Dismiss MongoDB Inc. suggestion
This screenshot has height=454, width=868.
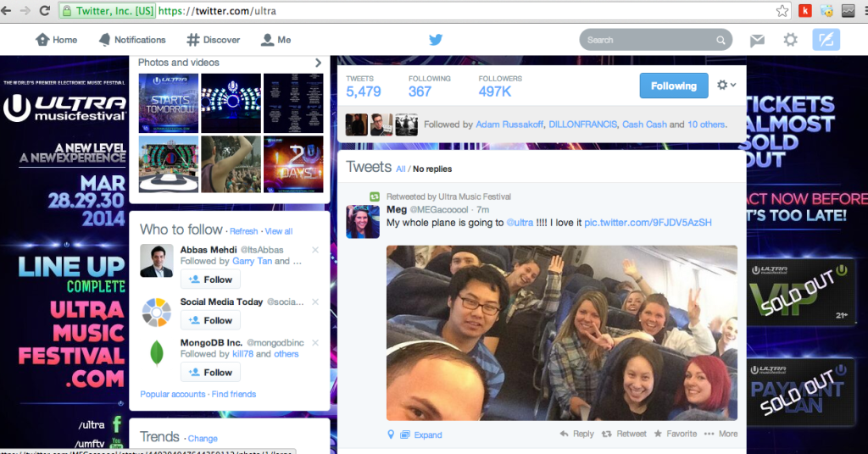[x=315, y=343]
